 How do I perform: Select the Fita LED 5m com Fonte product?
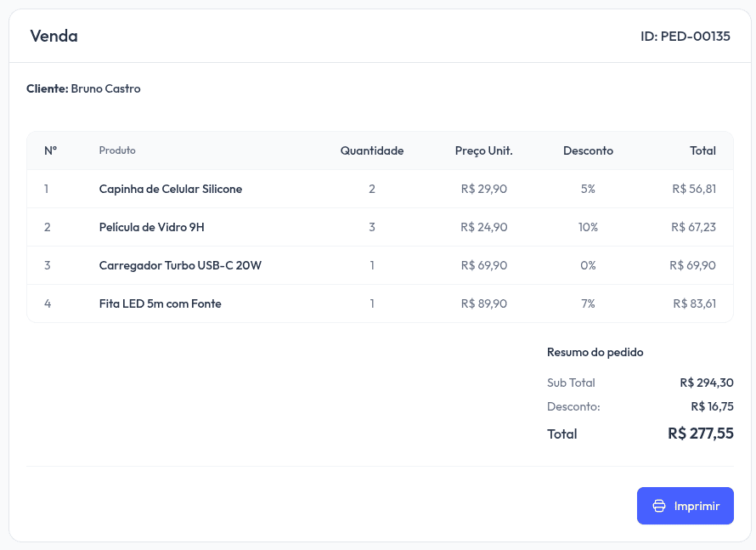[x=161, y=303]
